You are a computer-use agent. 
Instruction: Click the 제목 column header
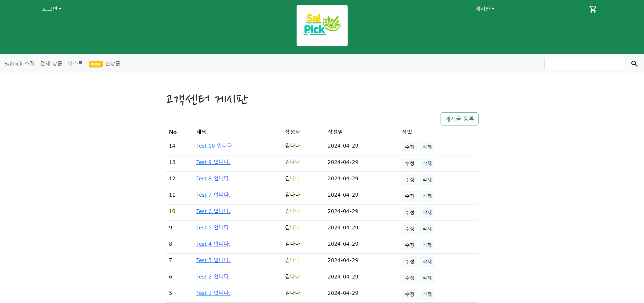click(201, 132)
